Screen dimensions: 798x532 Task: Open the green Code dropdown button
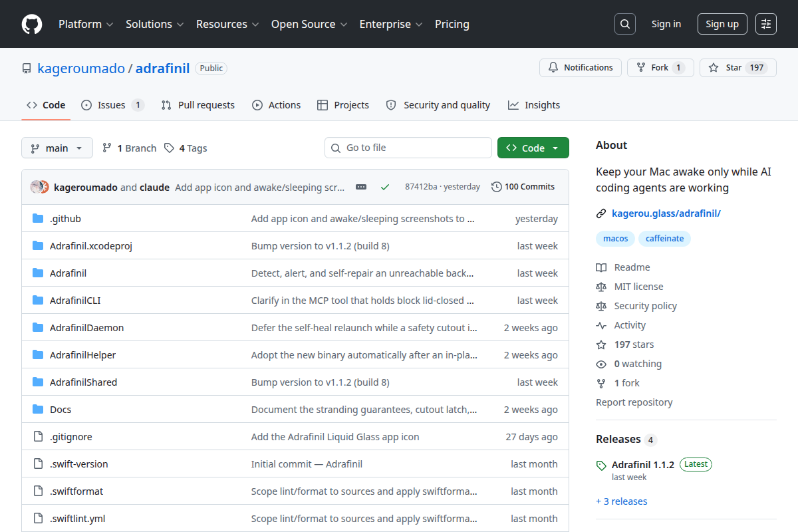(x=533, y=148)
